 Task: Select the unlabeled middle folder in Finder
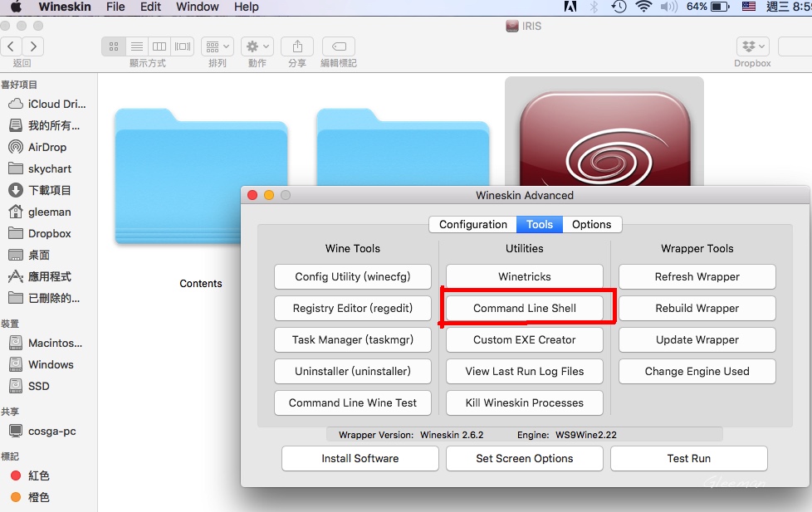(403, 148)
